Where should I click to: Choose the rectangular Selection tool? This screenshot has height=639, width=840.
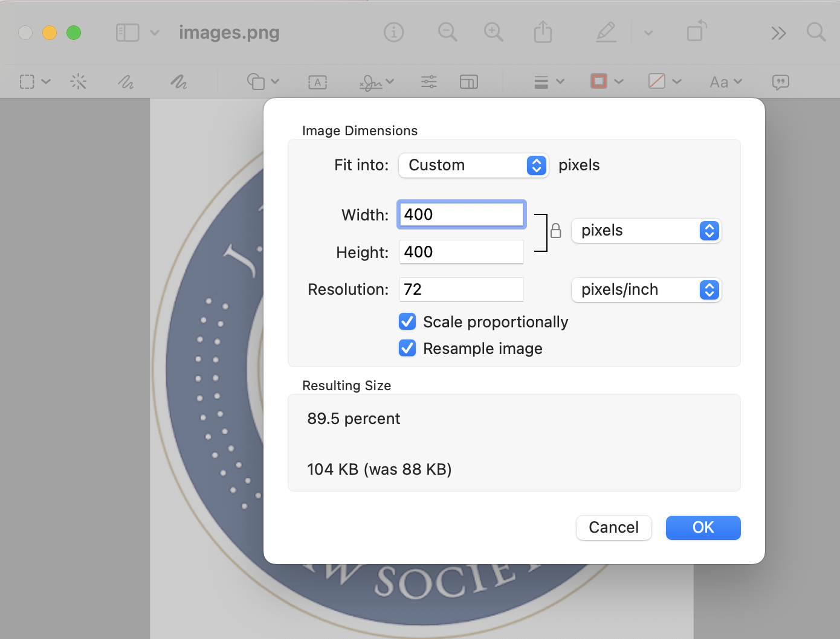(27, 82)
